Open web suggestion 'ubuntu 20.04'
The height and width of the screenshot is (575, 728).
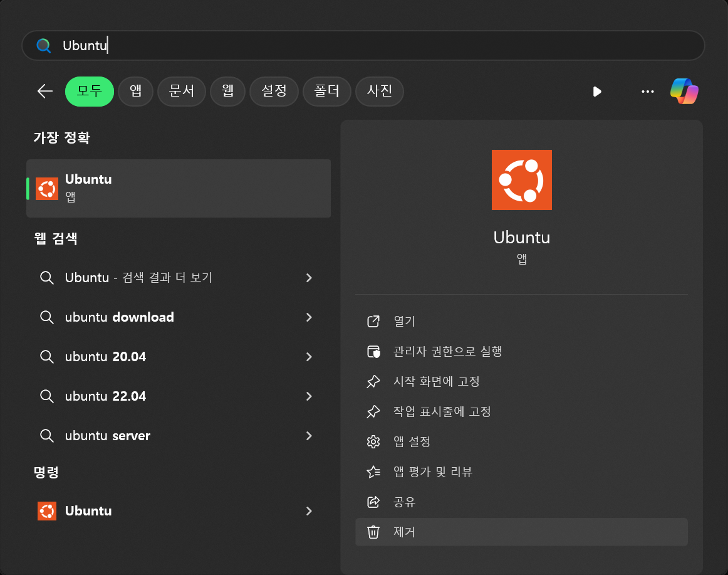click(179, 357)
